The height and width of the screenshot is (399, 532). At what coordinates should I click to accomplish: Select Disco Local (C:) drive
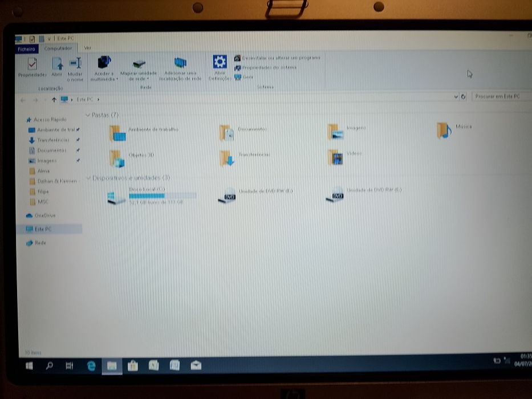pos(152,196)
